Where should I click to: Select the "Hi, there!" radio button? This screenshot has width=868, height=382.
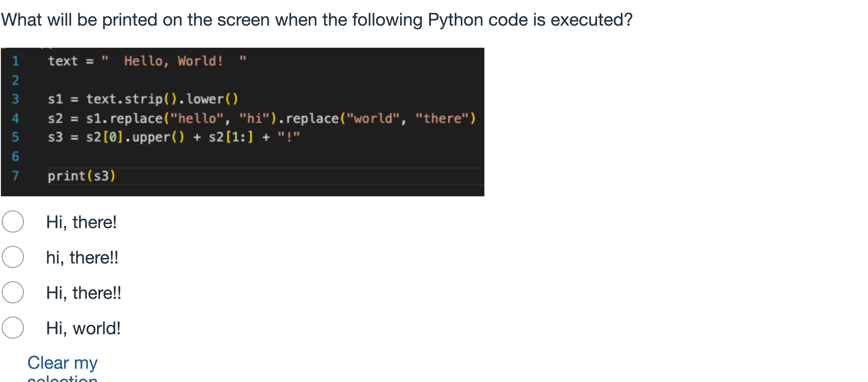click(13, 222)
